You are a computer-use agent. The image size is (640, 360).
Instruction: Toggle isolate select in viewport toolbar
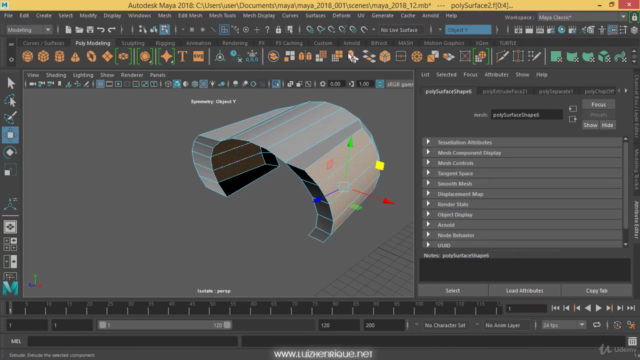tap(276, 84)
